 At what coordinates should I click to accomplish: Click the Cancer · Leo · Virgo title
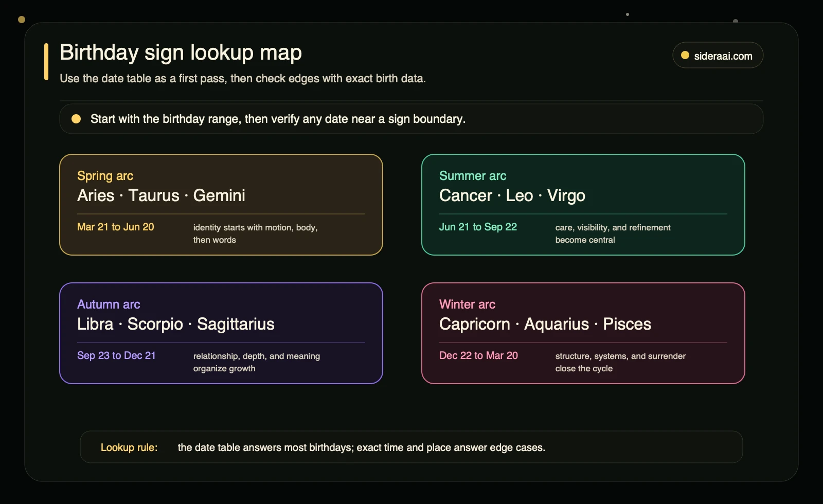pyautogui.click(x=512, y=195)
